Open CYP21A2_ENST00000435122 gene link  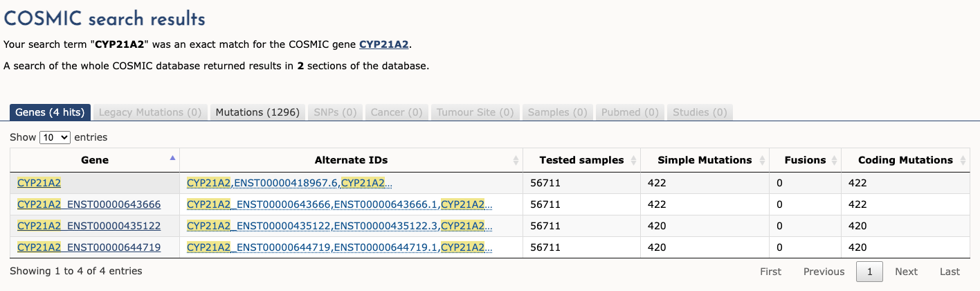pyautogui.click(x=89, y=226)
